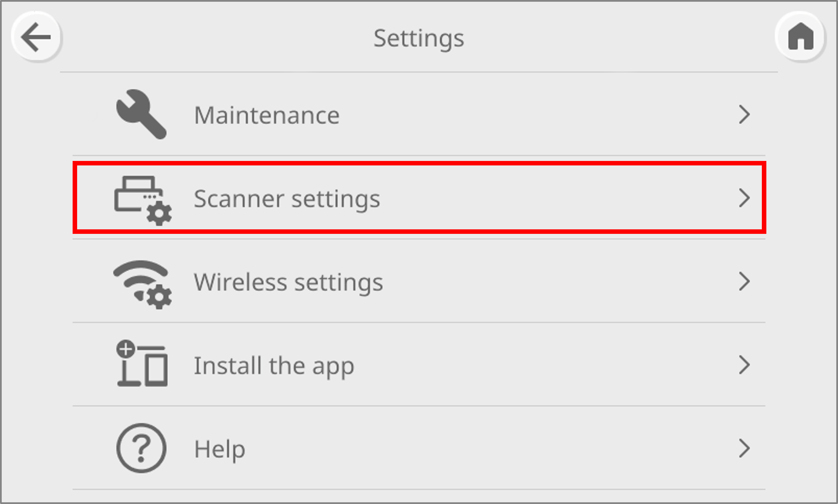Return to the home screen
Viewport: 838px width, 504px height.
click(800, 37)
